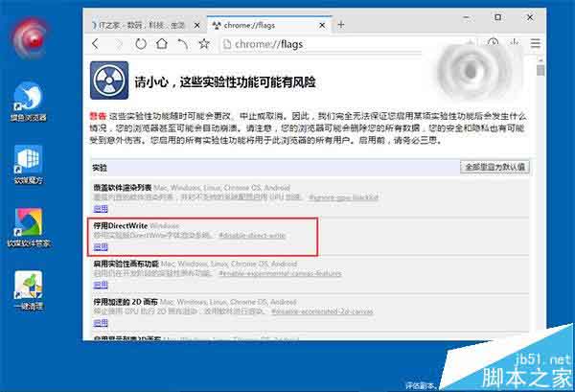This screenshot has width=575, height=392.
Task: Bookmark this page with the star icon
Action: pos(204,44)
